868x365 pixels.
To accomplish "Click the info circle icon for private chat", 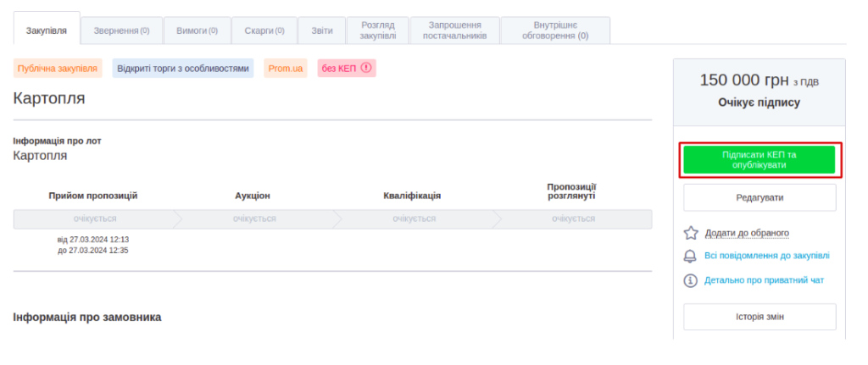I will point(691,280).
